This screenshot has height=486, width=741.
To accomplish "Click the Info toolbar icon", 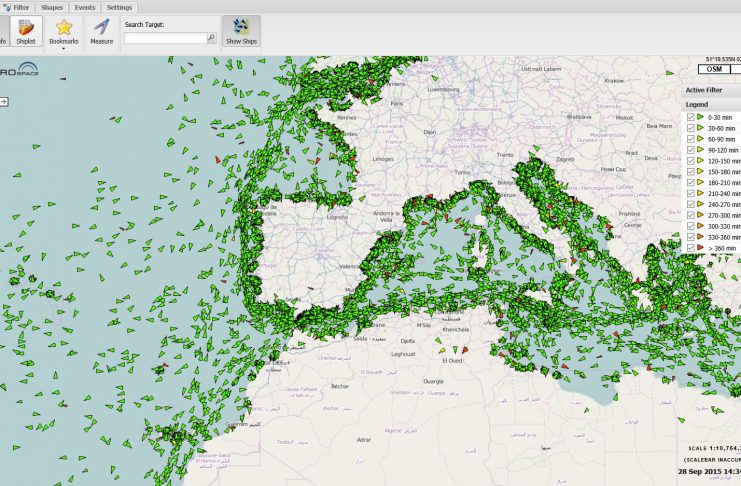I will click(x=3, y=30).
